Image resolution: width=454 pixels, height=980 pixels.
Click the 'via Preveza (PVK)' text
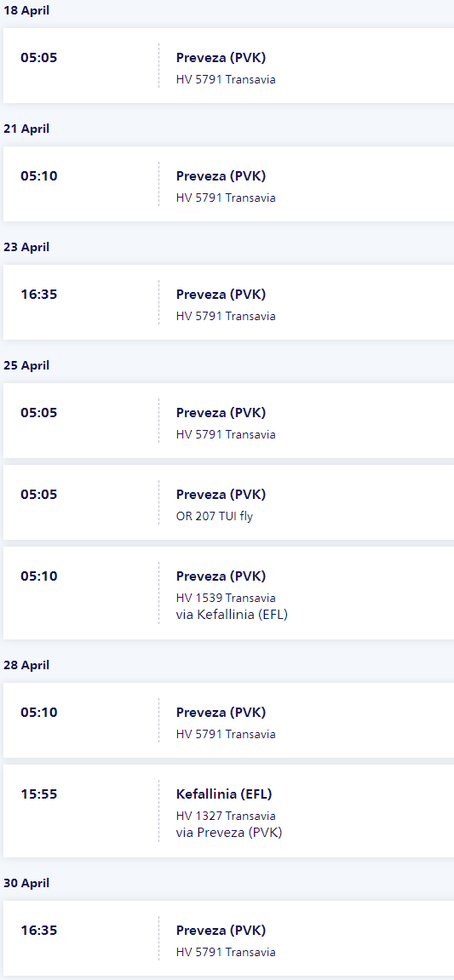[229, 833]
